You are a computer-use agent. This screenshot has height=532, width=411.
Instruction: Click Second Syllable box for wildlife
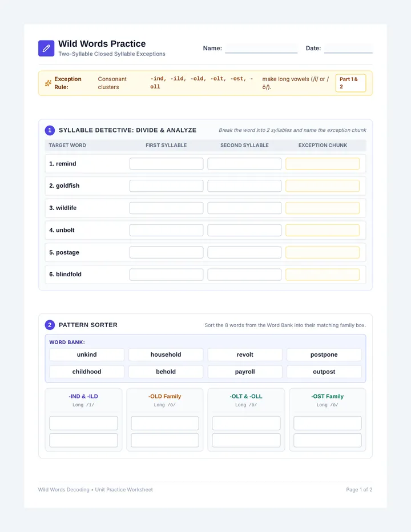[244, 208]
